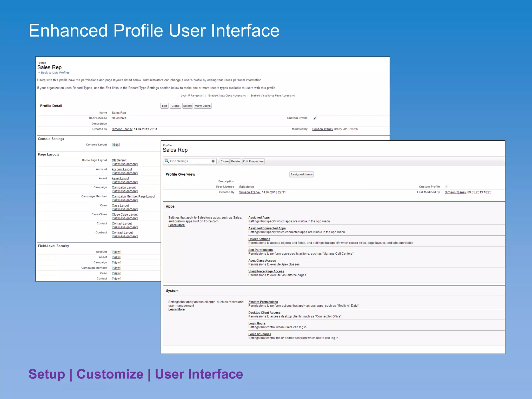The height and width of the screenshot is (399, 532).
Task: Open the Asset Layout link
Action: 120,178
